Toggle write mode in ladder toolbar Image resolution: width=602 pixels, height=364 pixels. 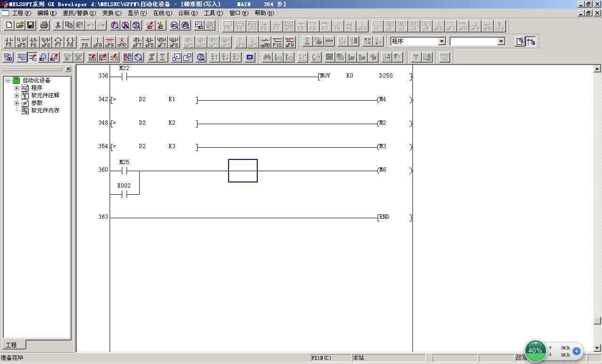[32, 57]
